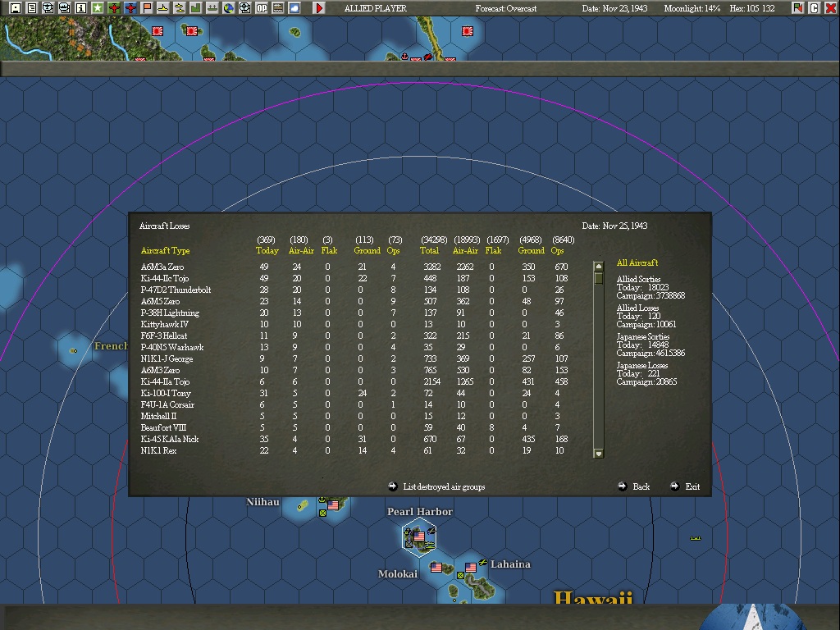
Task: Click the brown striped panel toolbar icon
Action: pos(278,8)
